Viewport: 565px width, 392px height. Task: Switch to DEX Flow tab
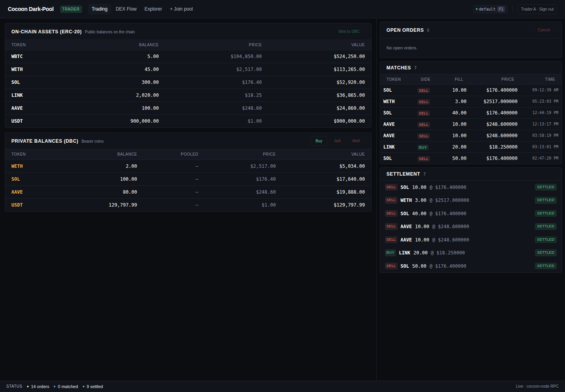(126, 9)
